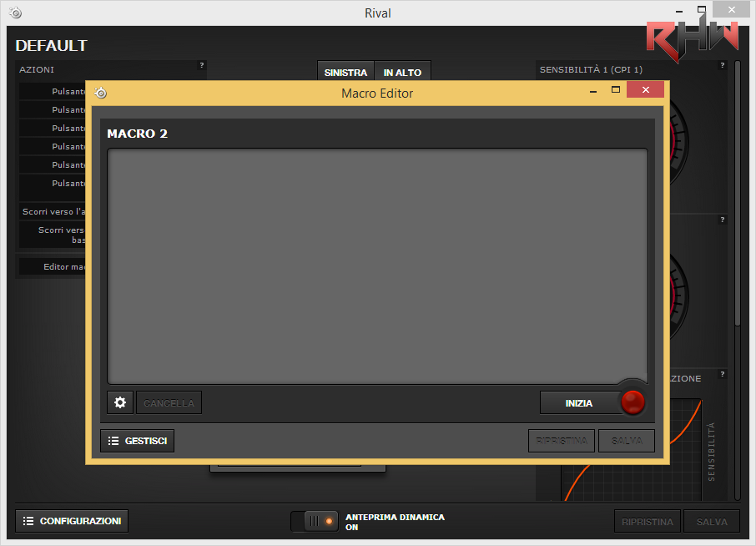The height and width of the screenshot is (546, 756).
Task: Click the CANCELLA button
Action: click(169, 402)
